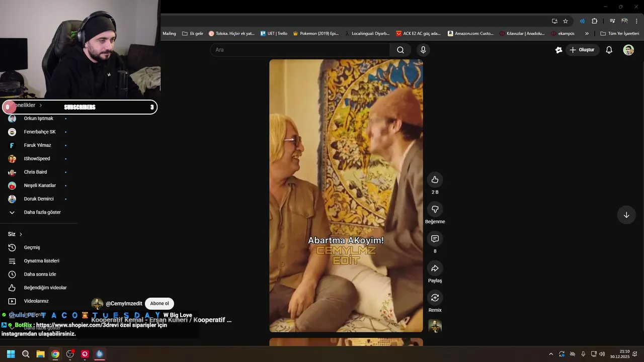Click the Oluştur create button
The height and width of the screenshot is (362, 644).
582,50
